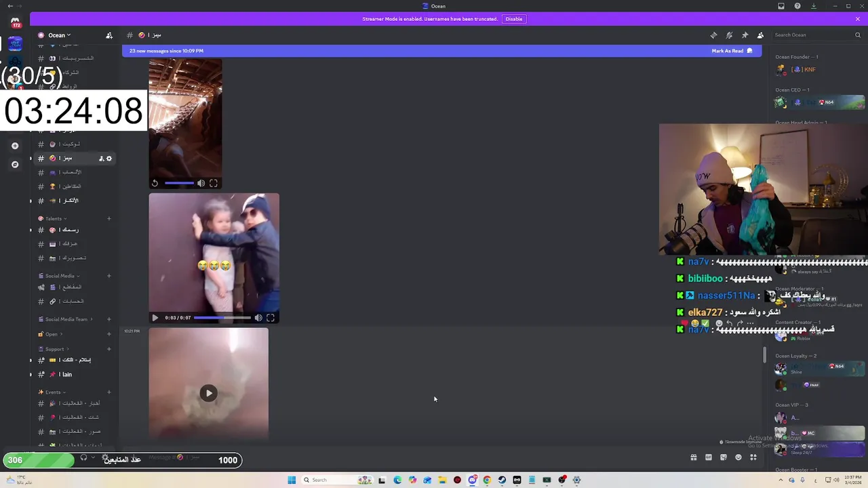This screenshot has height=488, width=868.
Task: Open the emoji picker
Action: [738, 457]
